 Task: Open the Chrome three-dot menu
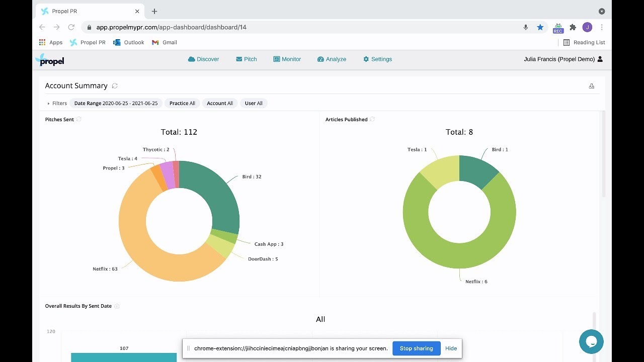(602, 27)
